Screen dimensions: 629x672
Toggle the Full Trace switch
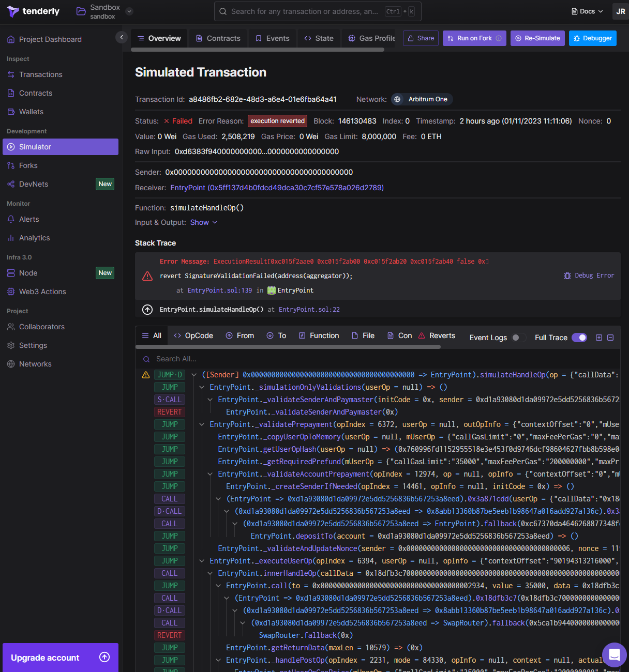[x=579, y=338]
